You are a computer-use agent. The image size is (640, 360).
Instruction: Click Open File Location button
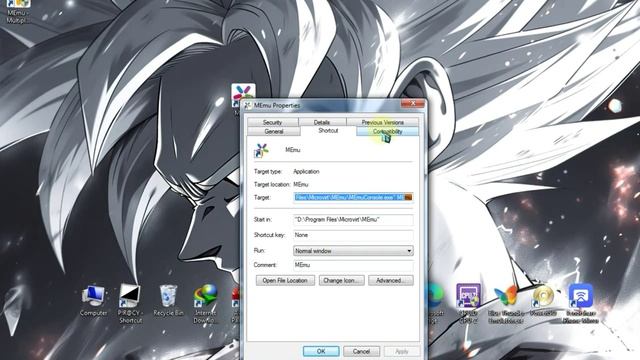(285, 280)
